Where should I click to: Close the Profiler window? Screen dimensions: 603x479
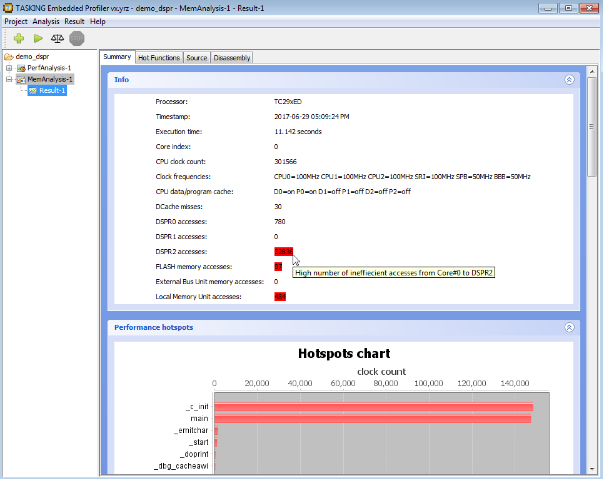tap(589, 8)
